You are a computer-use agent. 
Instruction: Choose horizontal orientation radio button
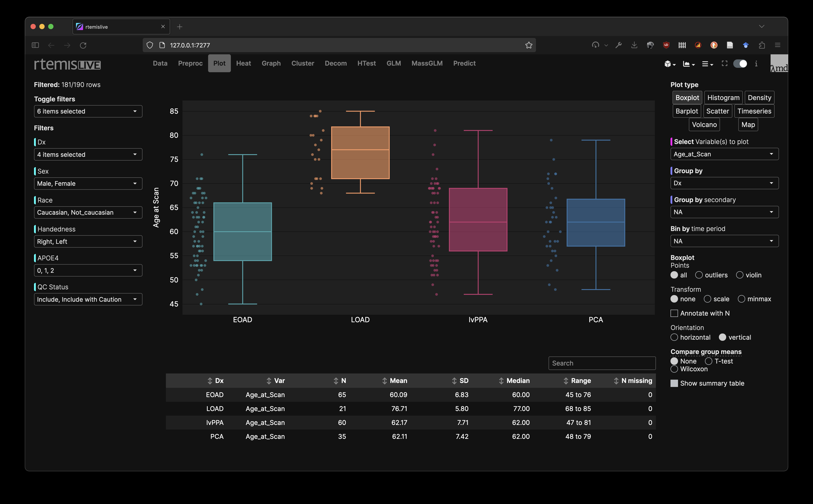click(674, 337)
